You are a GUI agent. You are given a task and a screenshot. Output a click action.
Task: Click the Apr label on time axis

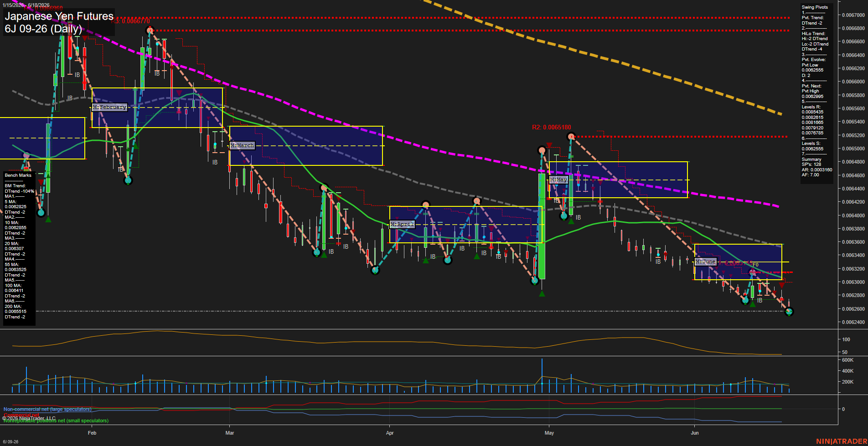point(390,433)
